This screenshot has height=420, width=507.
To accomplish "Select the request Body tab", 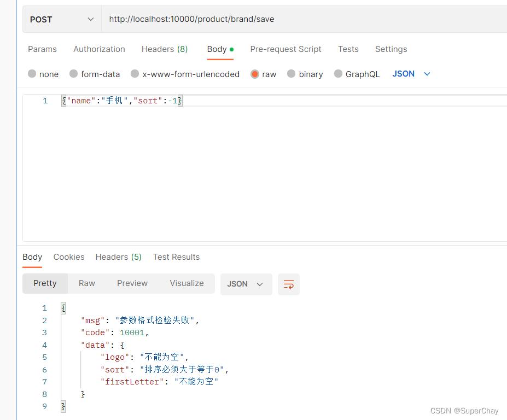I will tap(220, 49).
